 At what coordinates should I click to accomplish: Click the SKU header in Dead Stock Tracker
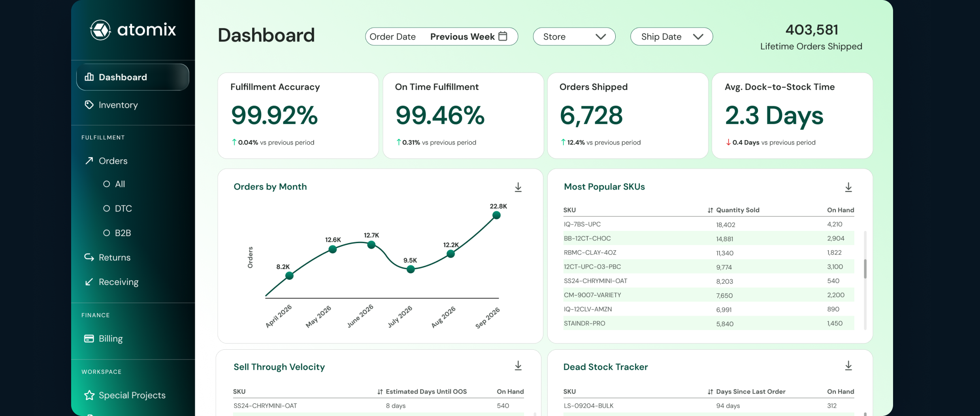click(x=569, y=392)
